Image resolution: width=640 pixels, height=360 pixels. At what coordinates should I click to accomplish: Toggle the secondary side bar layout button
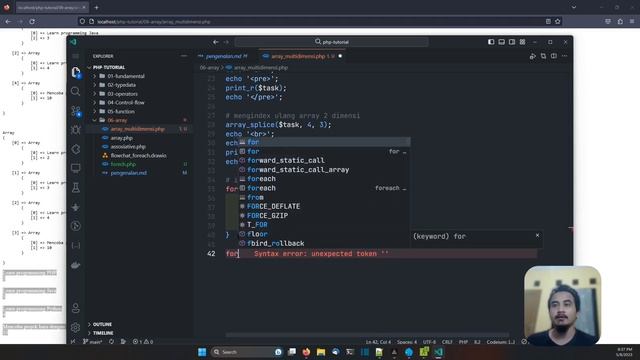(x=512, y=42)
